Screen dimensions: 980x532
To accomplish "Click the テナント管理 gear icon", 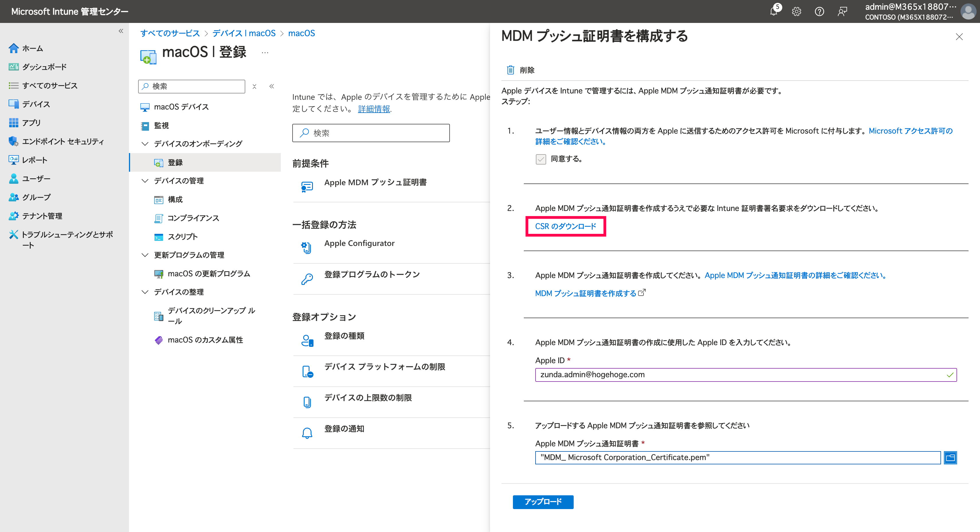I will [x=14, y=216].
